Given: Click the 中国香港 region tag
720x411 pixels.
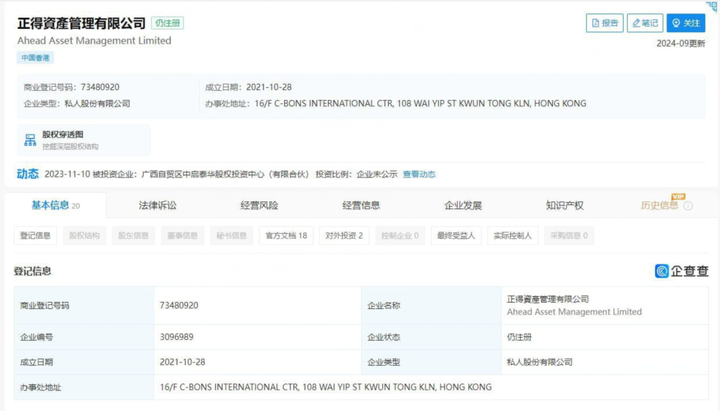Looking at the screenshot, I should pos(35,58).
